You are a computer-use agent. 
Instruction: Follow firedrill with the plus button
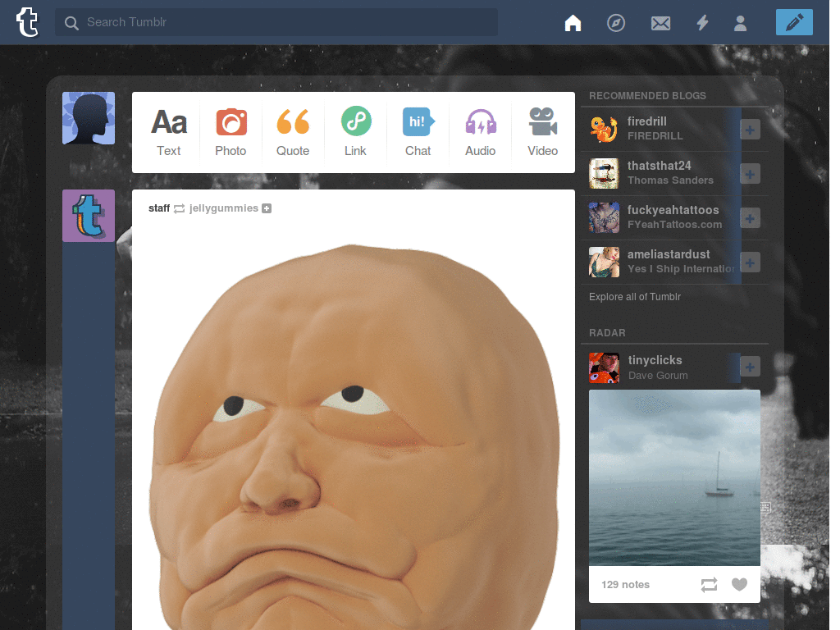pyautogui.click(x=750, y=130)
